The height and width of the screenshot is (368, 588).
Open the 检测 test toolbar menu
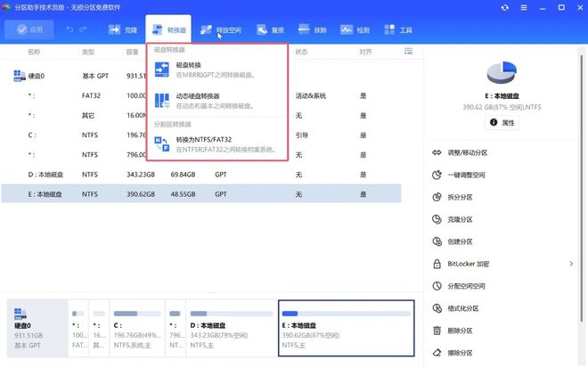coord(355,29)
